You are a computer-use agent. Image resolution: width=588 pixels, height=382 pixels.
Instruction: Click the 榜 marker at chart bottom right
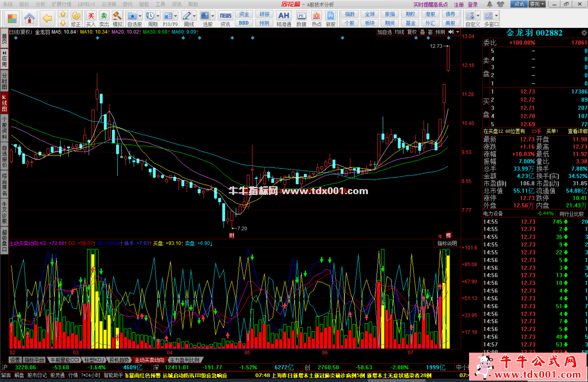(x=448, y=235)
